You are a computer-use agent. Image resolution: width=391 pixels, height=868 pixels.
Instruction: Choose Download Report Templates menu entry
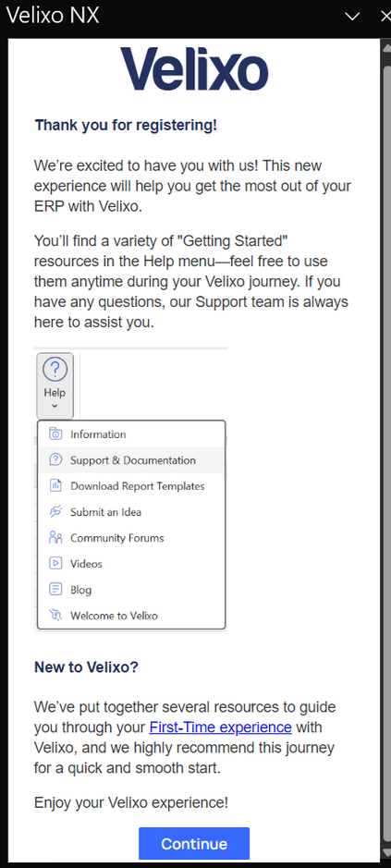click(x=131, y=486)
